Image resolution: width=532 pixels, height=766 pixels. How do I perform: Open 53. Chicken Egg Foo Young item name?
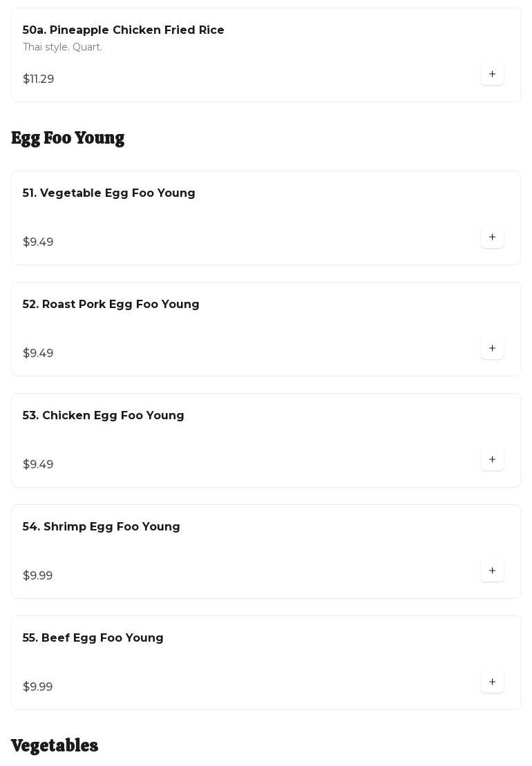pos(104,416)
